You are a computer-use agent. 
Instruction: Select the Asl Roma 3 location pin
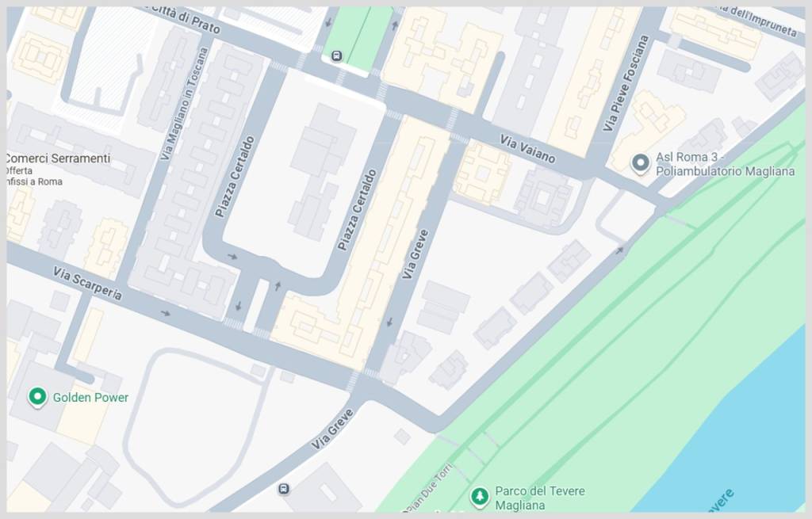pos(641,163)
